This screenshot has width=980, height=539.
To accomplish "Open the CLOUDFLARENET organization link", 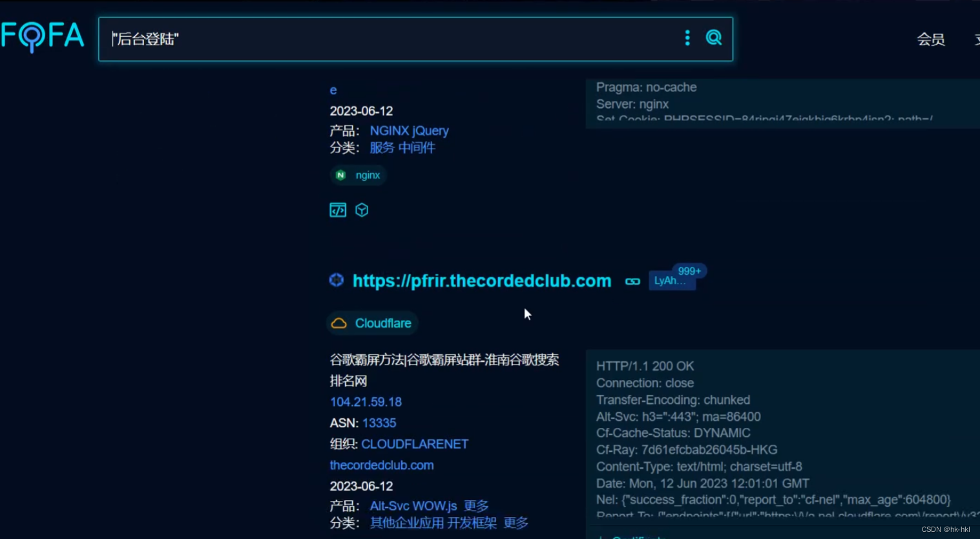I will click(x=415, y=444).
